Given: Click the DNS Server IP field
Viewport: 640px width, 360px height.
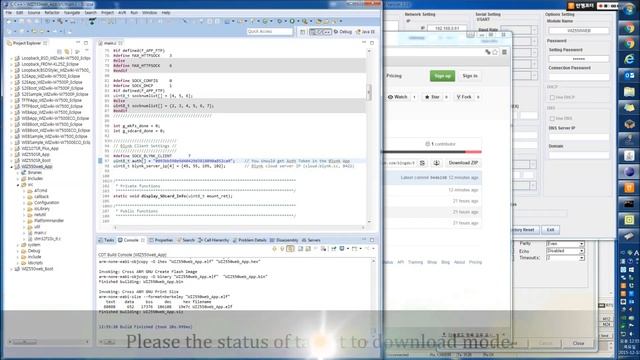Looking at the screenshot, I should (x=578, y=137).
